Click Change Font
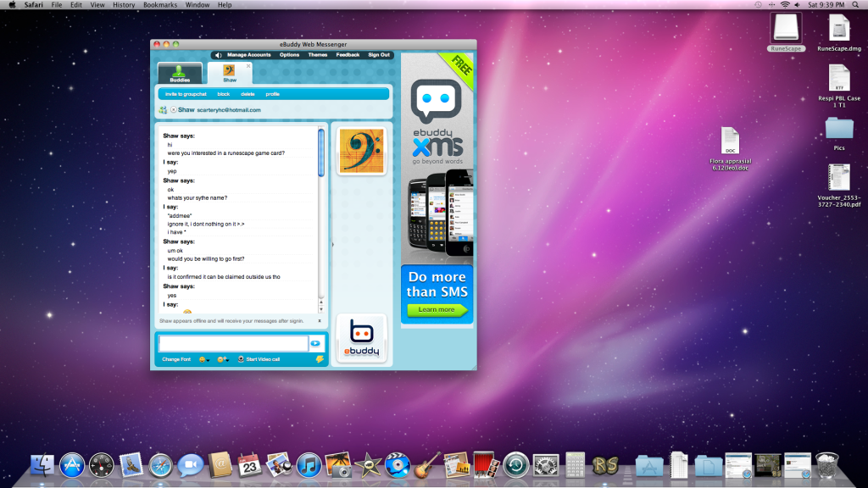The height and width of the screenshot is (488, 868). (x=176, y=359)
